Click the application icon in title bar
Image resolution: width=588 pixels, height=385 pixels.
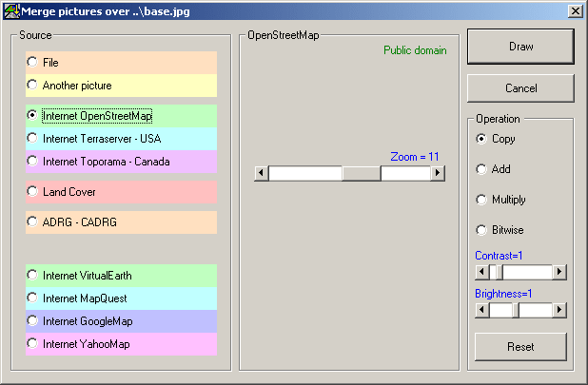[11, 11]
